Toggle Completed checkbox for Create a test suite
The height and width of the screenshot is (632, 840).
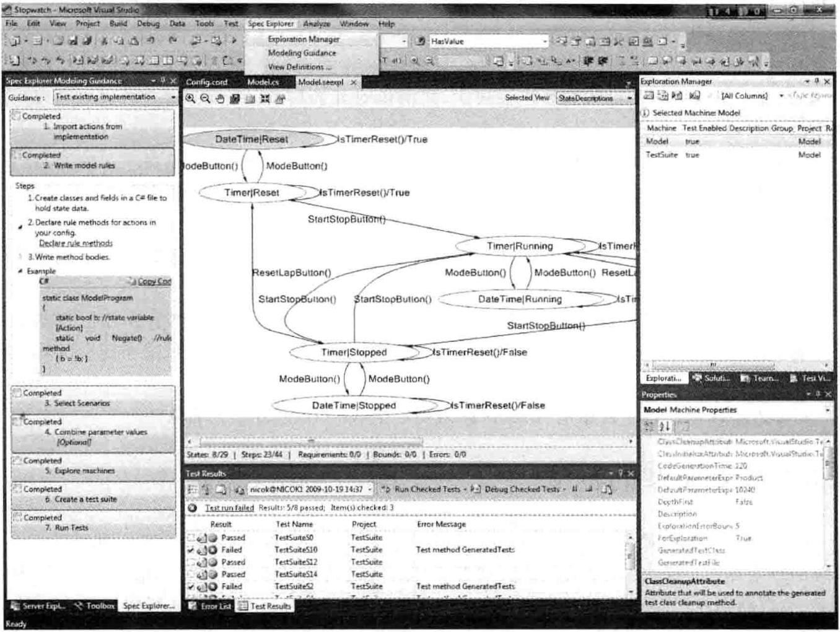click(18, 489)
